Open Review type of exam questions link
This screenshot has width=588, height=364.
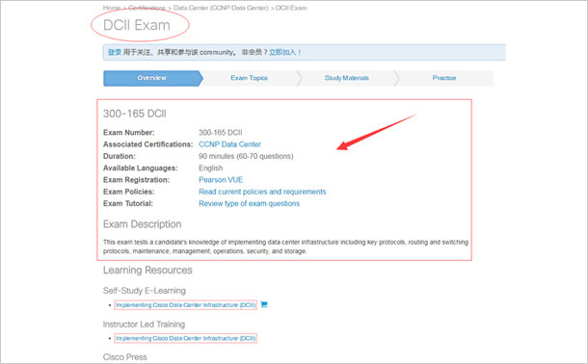(250, 204)
